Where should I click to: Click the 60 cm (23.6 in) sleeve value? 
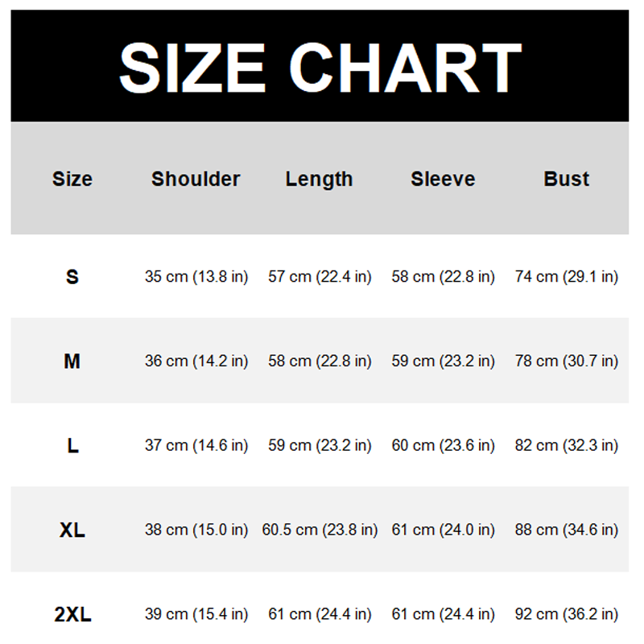[444, 446]
